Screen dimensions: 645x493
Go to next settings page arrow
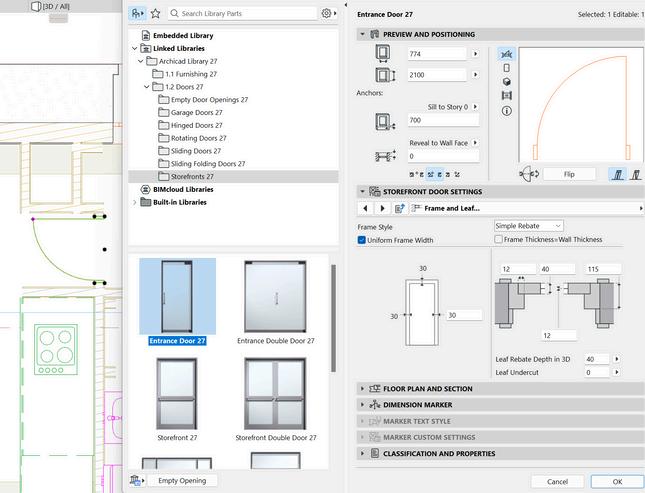[x=383, y=208]
